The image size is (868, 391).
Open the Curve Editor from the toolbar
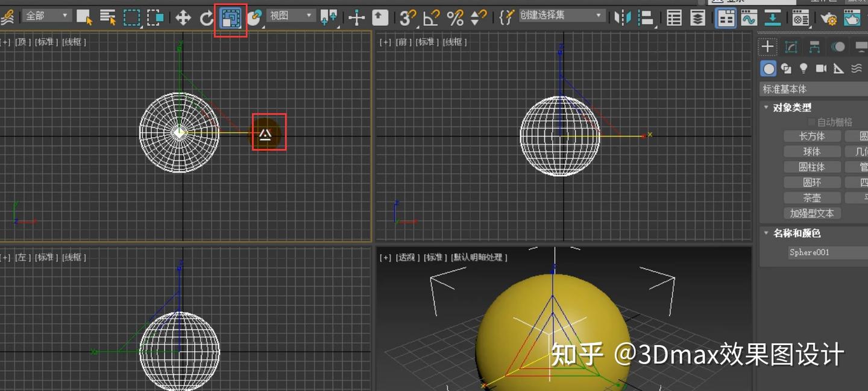pos(749,18)
